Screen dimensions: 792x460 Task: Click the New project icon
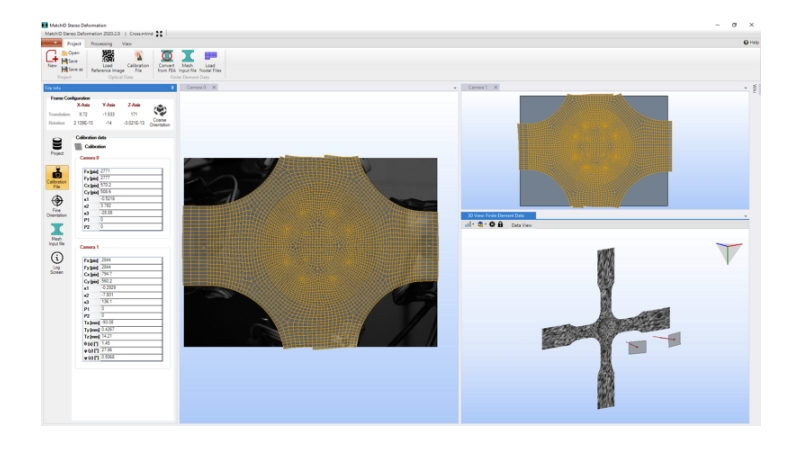coord(51,60)
